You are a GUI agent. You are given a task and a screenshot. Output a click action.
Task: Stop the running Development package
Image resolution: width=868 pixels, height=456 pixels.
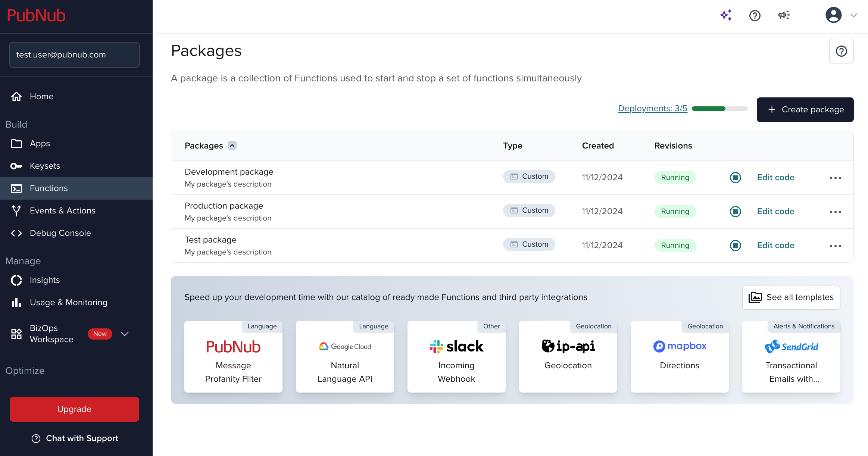[x=735, y=178]
